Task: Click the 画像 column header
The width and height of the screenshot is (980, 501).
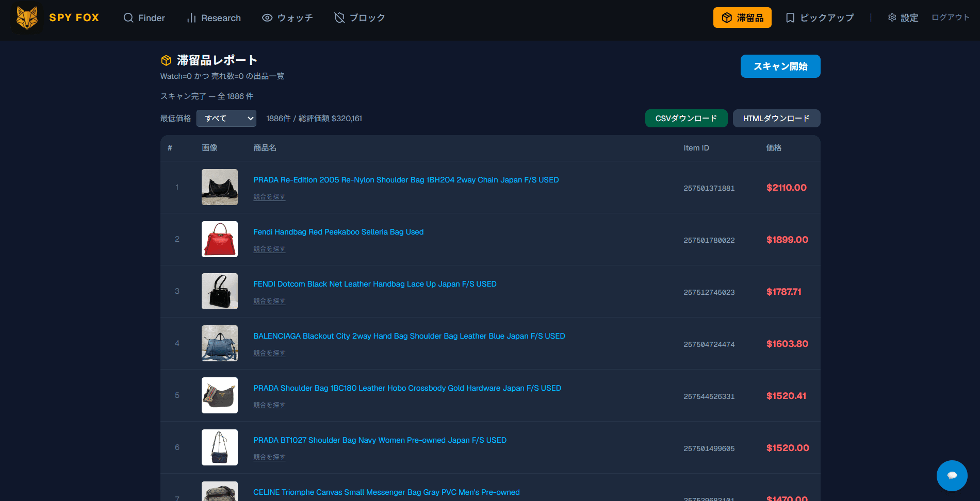Action: [209, 148]
